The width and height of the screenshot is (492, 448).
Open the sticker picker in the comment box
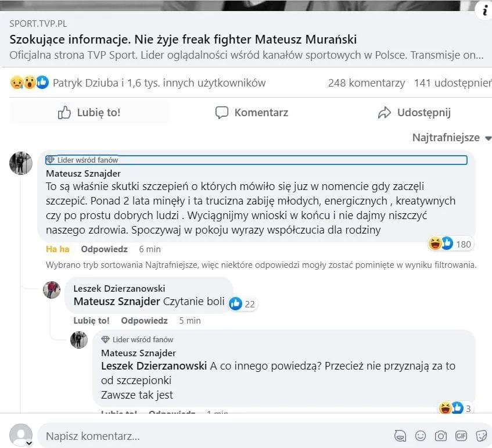pos(481,436)
